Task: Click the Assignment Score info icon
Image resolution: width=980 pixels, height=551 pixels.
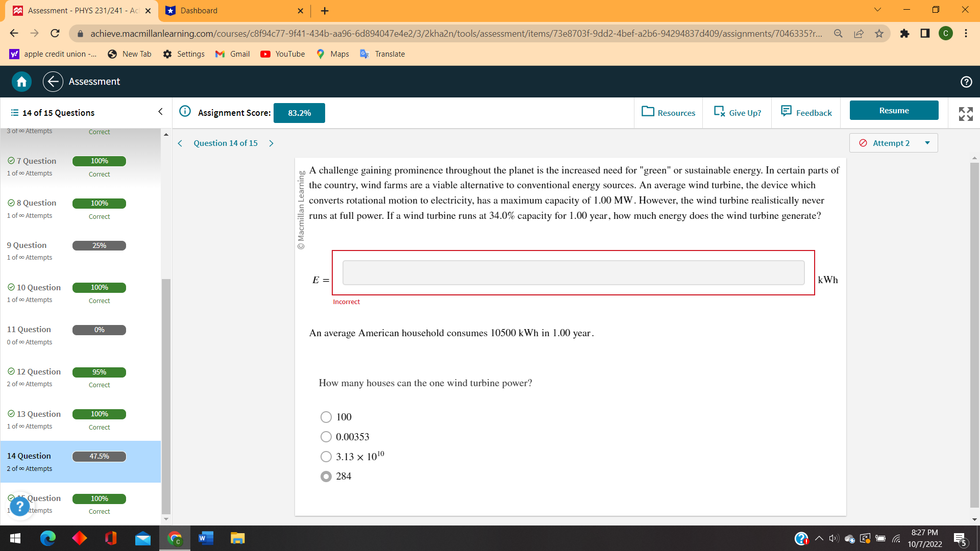Action: (185, 111)
